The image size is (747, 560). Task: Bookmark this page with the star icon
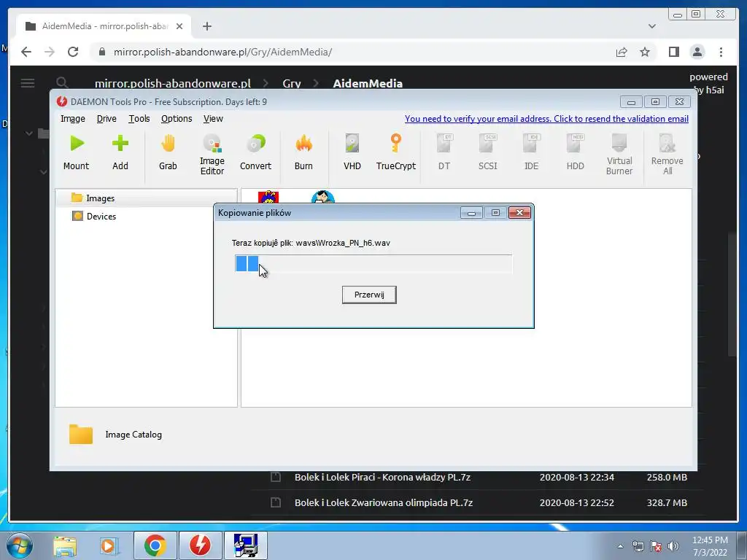click(645, 52)
